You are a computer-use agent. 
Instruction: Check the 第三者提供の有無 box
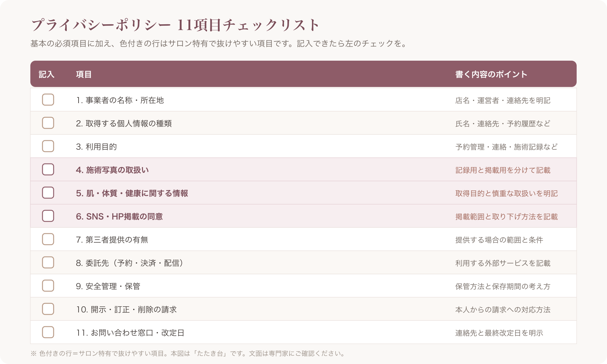pyautogui.click(x=48, y=239)
